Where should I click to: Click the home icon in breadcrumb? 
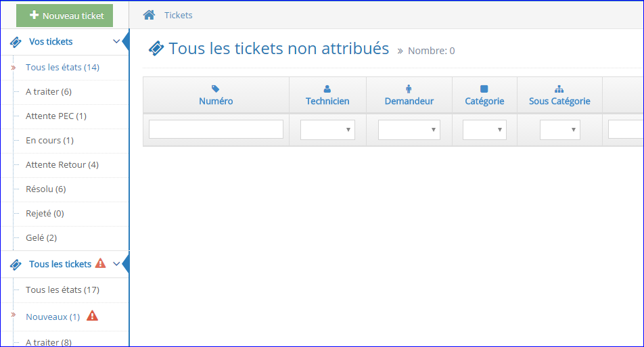click(149, 15)
